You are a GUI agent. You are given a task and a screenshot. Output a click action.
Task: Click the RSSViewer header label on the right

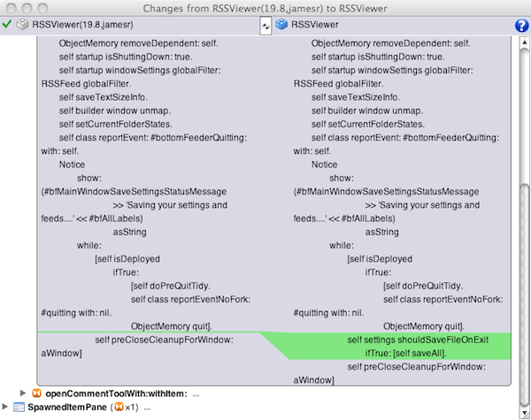pos(314,25)
